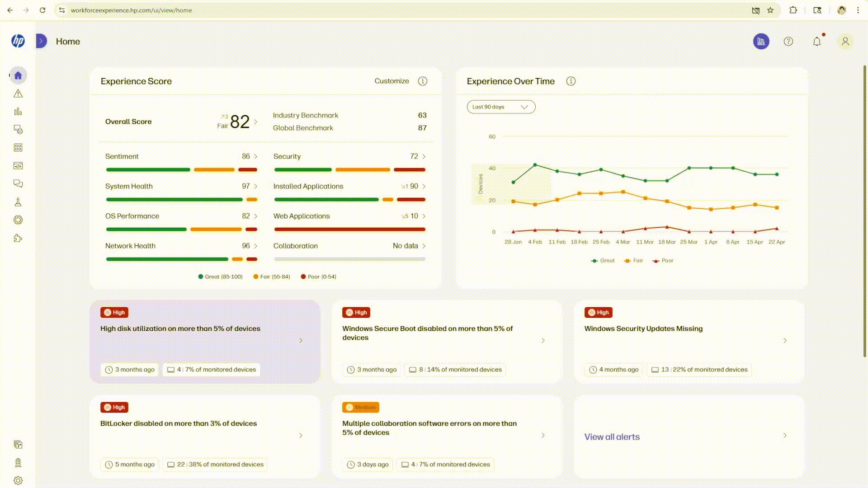Open the puzzle piece sidebar icon
This screenshot has width=868, height=488.
click(18, 238)
